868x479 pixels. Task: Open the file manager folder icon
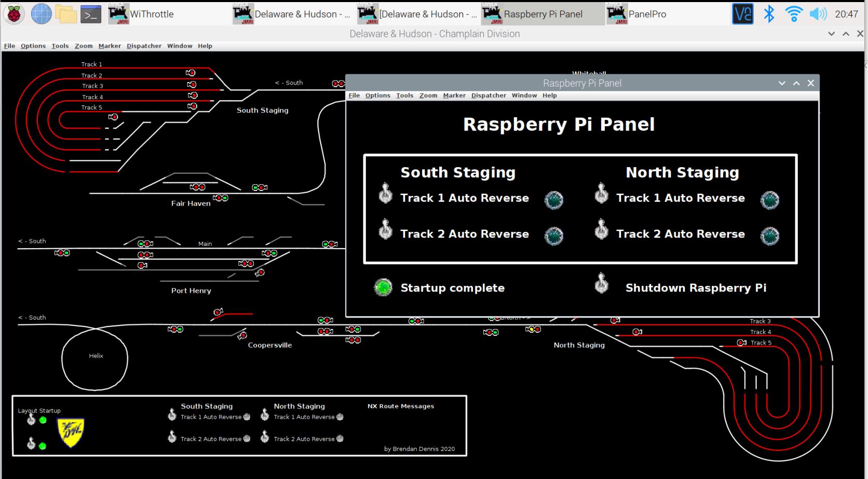point(66,14)
